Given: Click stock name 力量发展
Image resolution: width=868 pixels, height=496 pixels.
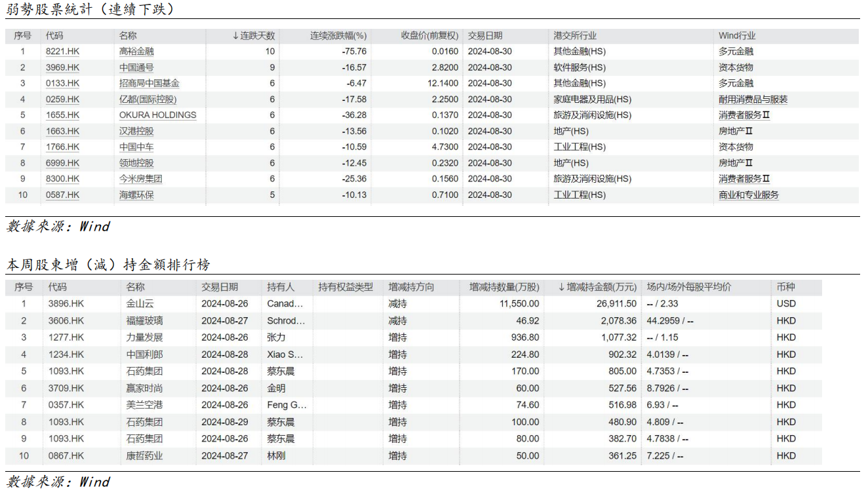Looking at the screenshot, I should click(x=144, y=338).
